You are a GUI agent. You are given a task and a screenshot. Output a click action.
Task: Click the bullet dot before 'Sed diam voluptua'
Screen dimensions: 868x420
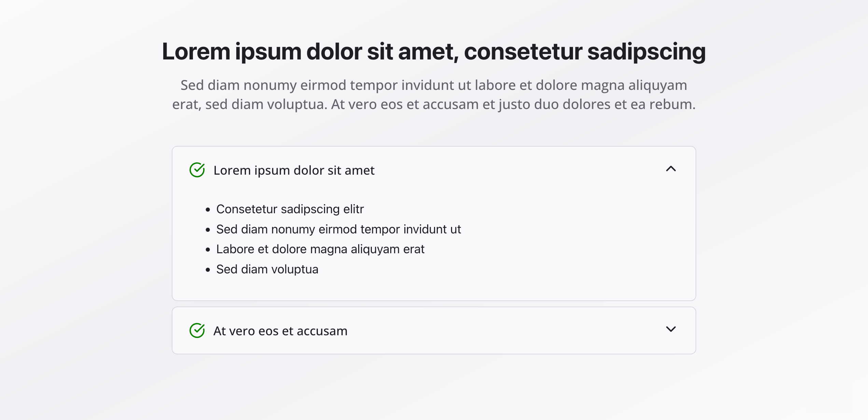(x=208, y=270)
